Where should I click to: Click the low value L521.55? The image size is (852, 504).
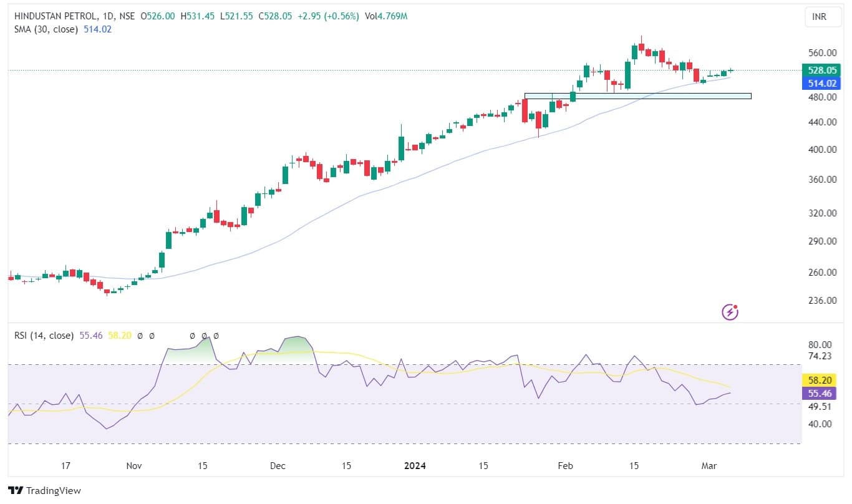pos(236,16)
